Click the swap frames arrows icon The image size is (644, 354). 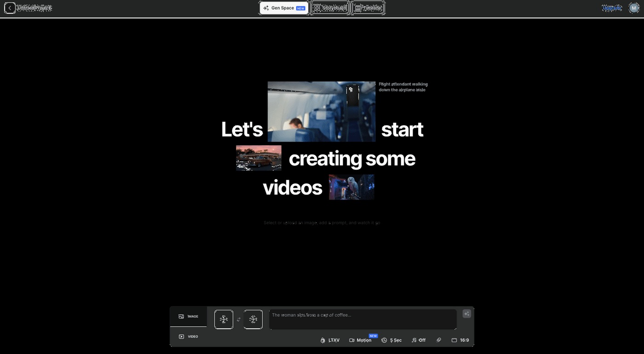(238, 320)
